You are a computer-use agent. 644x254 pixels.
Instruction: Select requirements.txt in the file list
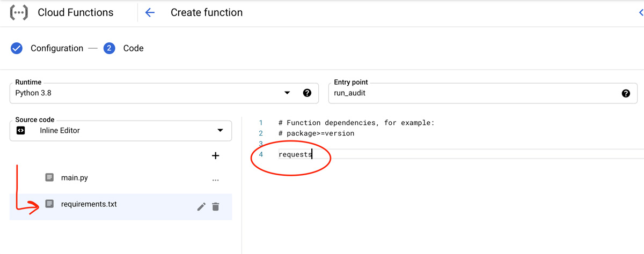[89, 204]
